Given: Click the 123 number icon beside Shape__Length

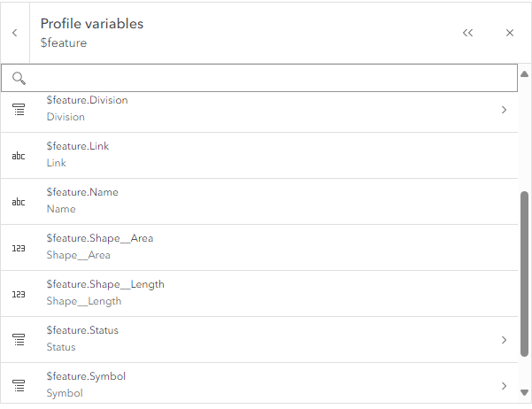Looking at the screenshot, I should pos(19,294).
